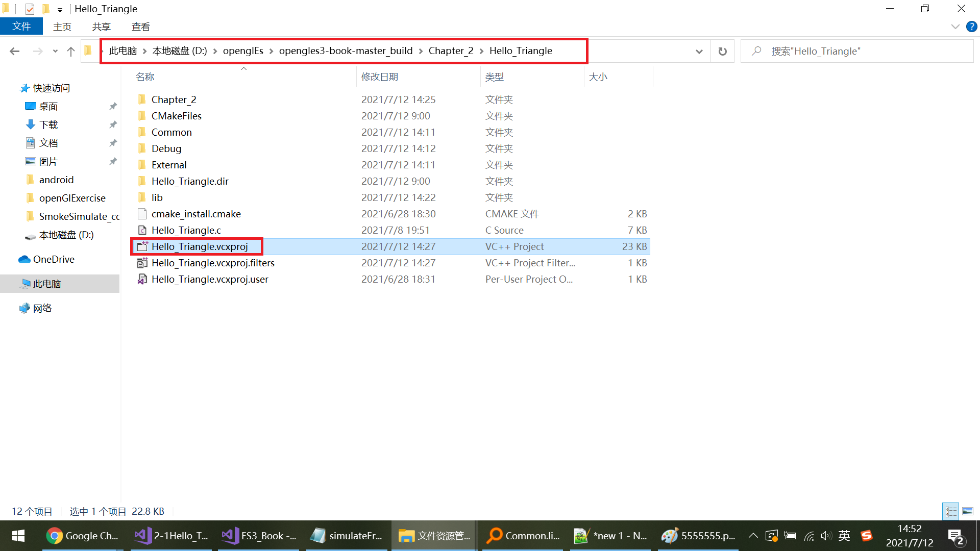Switch to details view button
Screen dimensions: 980x551
951,511
